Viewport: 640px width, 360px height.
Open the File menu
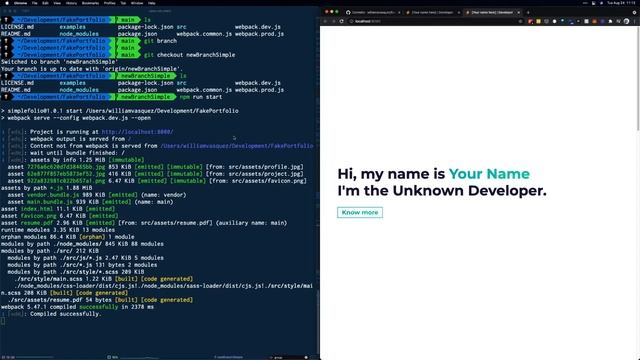point(35,3)
